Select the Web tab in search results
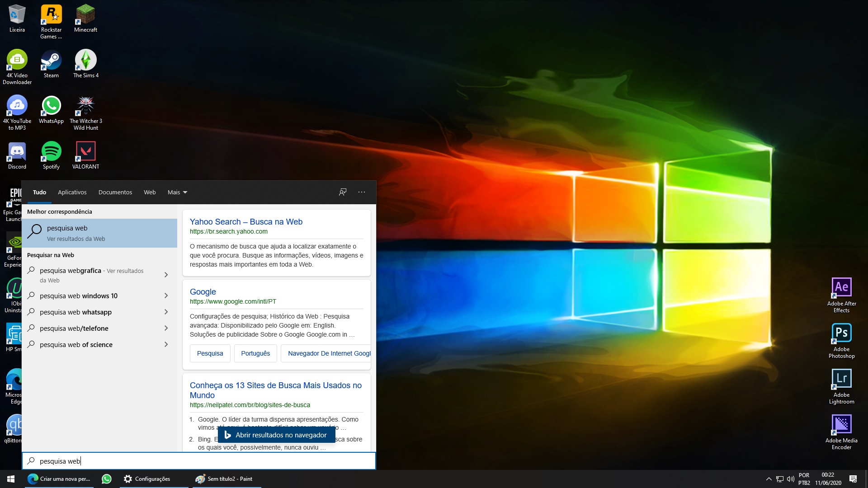The image size is (868, 488). (149, 192)
